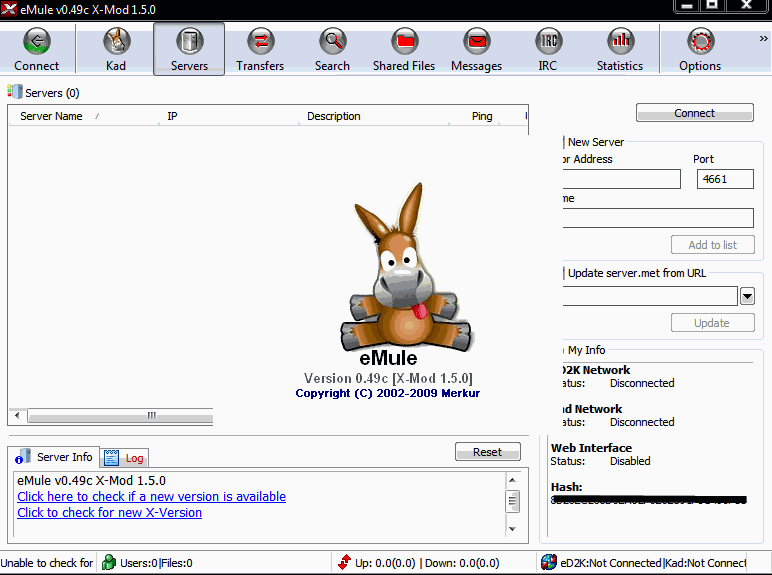
Task: Open the Shared Files view
Action: pos(404,49)
